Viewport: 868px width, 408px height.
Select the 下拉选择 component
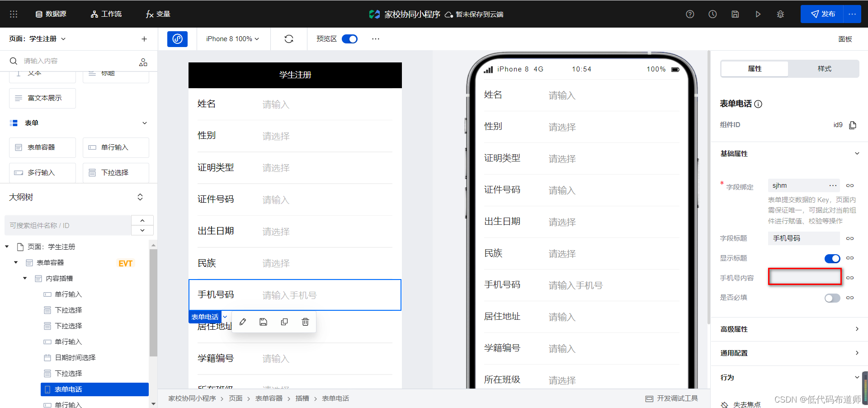point(116,173)
